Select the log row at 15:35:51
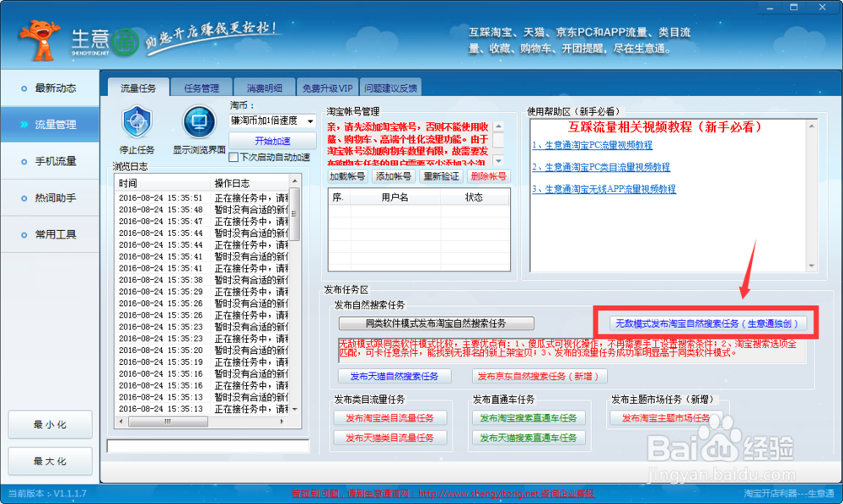The image size is (843, 504). 202,198
